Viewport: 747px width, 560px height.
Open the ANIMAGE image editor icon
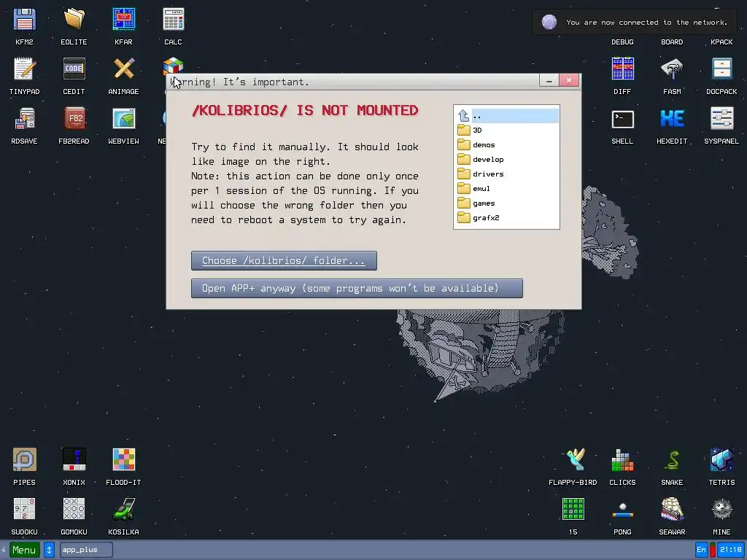(123, 69)
